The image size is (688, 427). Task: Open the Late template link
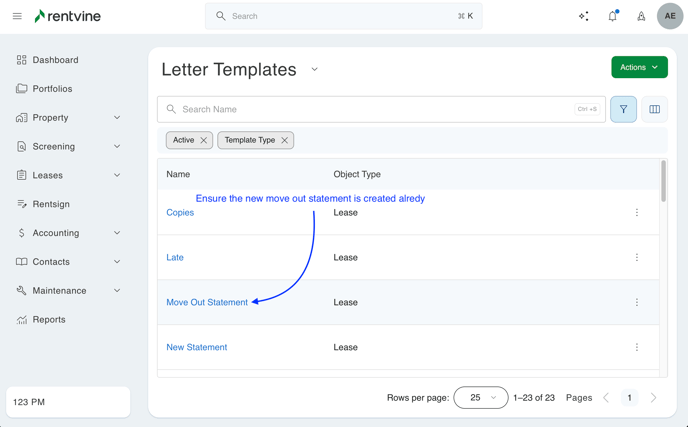[175, 257]
